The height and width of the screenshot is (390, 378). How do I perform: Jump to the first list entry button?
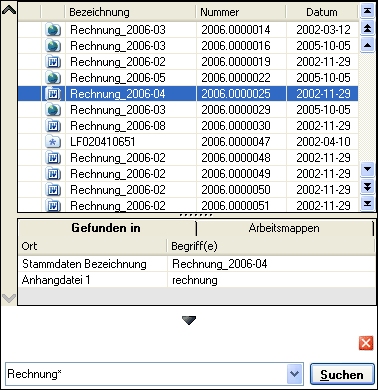coord(367,11)
